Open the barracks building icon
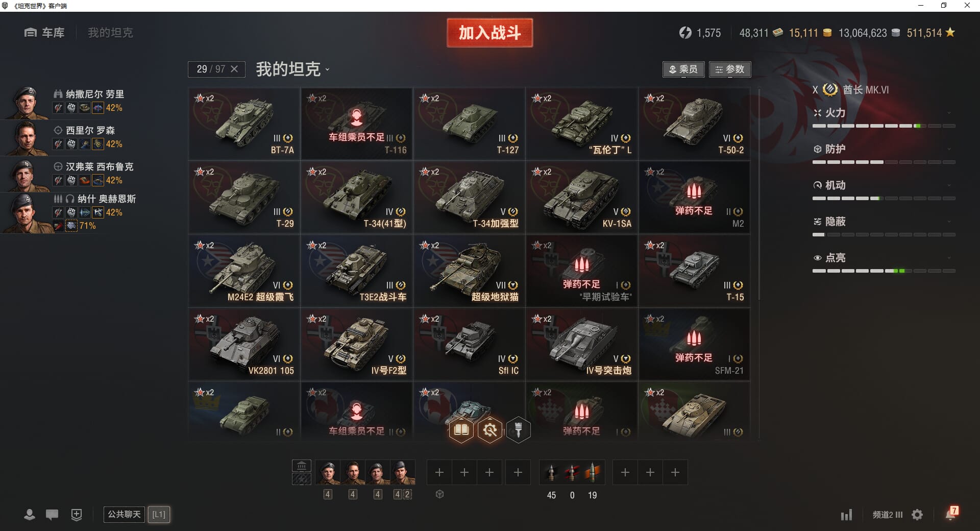This screenshot has height=531, width=980. coord(302,466)
